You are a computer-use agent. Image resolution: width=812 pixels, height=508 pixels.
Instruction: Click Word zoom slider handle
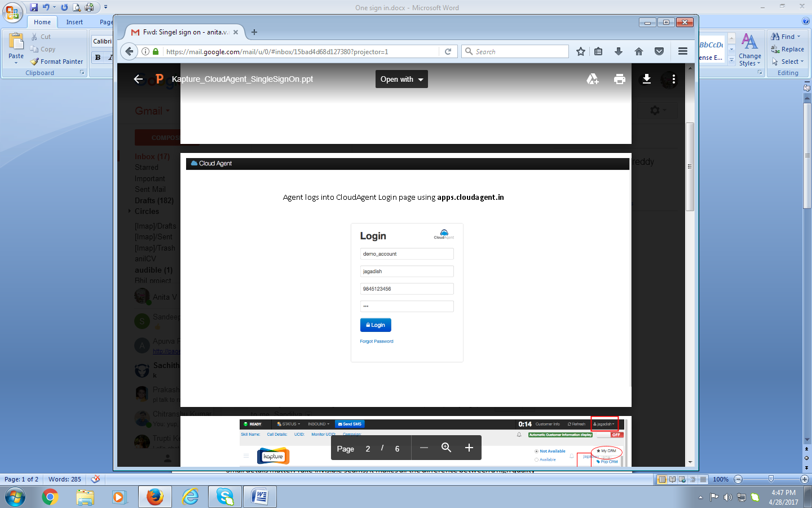point(771,479)
